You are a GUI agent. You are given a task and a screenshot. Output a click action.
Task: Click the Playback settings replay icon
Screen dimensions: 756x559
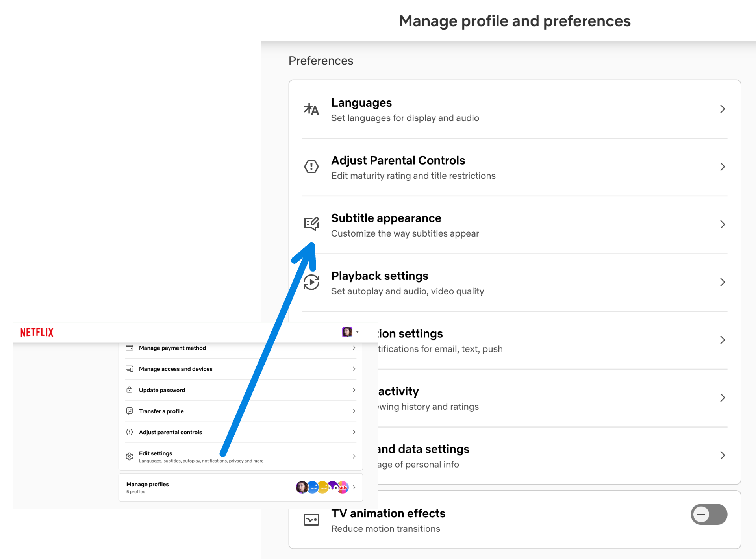click(311, 282)
